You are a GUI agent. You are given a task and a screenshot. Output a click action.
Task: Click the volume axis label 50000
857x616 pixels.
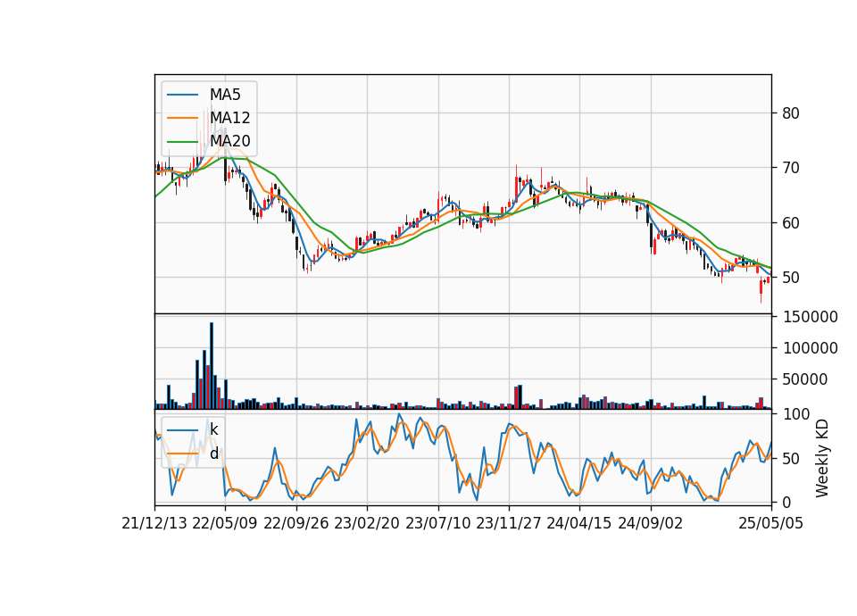(805, 379)
